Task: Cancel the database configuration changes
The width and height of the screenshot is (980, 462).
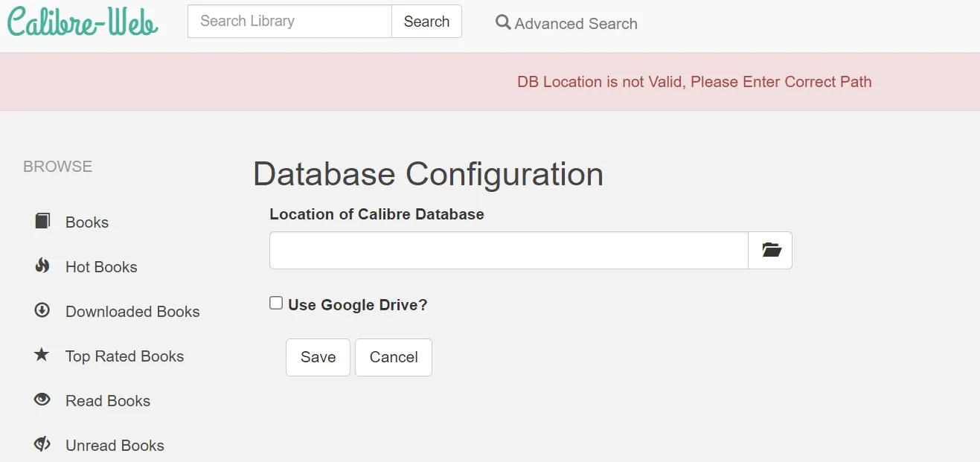Action: click(393, 357)
